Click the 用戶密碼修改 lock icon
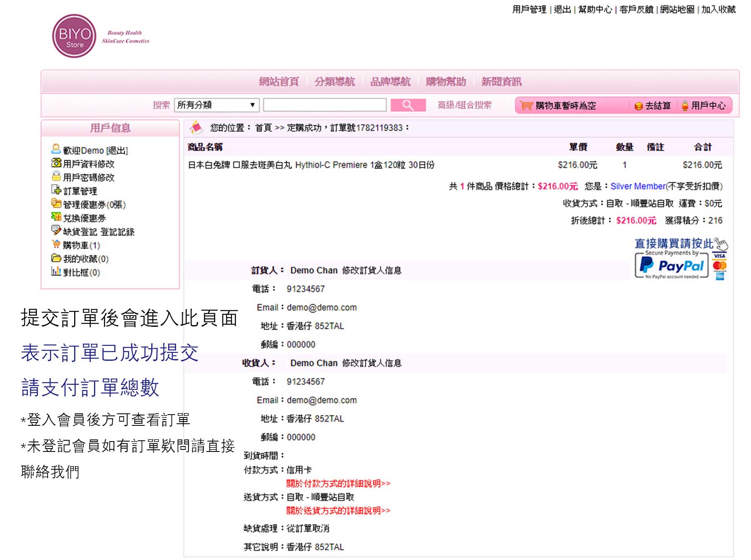Image resolution: width=751 pixels, height=560 pixels. [56, 176]
